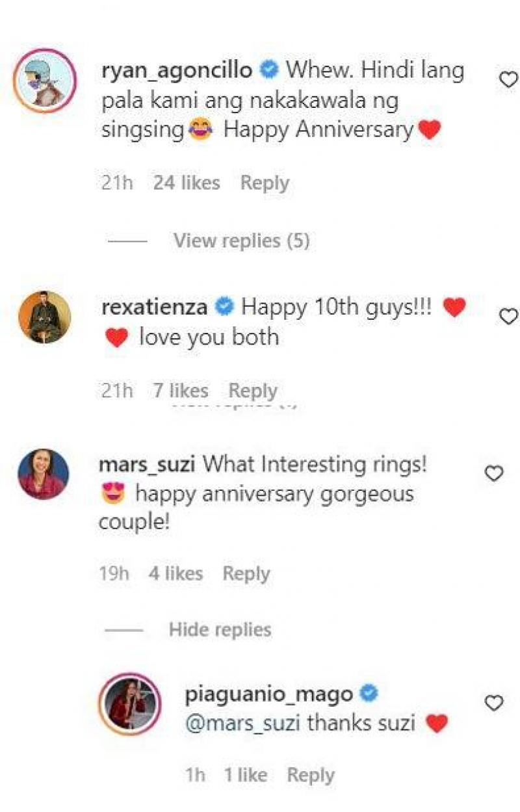Click the @mars_suzi mention in reply
520x812 pixels.
(x=242, y=723)
